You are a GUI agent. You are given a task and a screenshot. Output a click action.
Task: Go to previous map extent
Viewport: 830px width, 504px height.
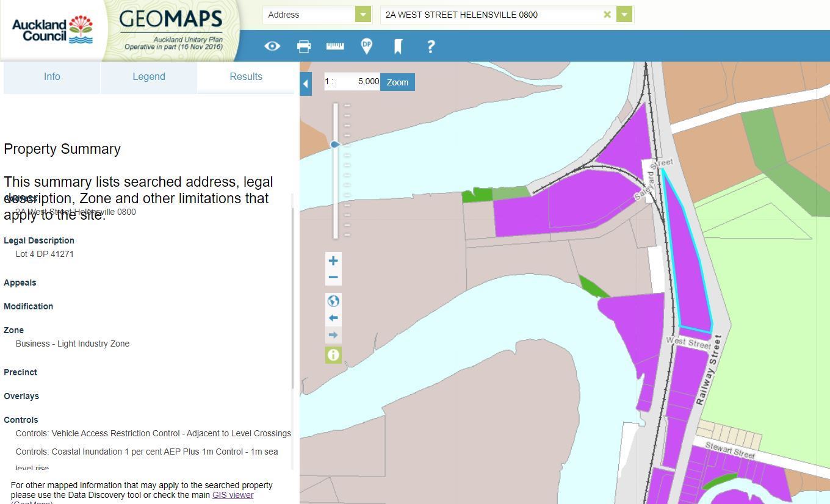[x=333, y=318]
